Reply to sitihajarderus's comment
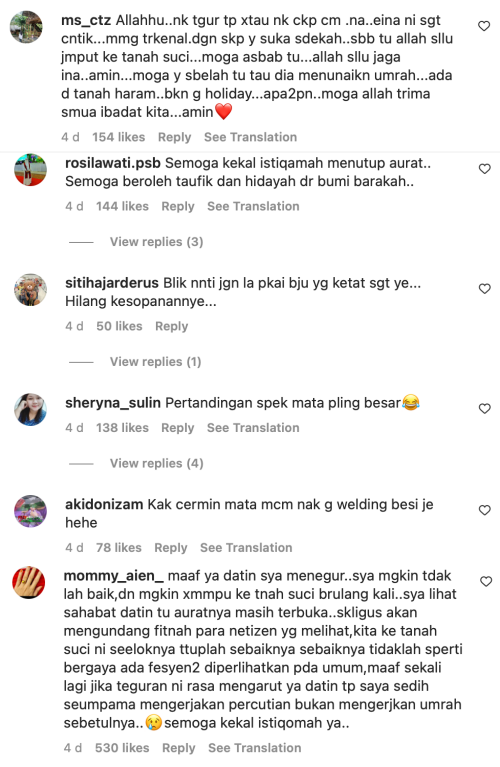Image resolution: width=500 pixels, height=767 pixels. point(171,326)
